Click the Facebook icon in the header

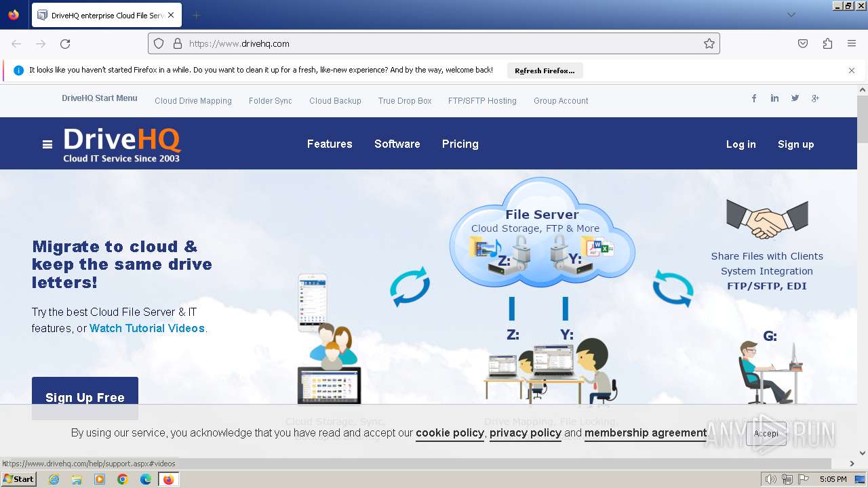(754, 98)
